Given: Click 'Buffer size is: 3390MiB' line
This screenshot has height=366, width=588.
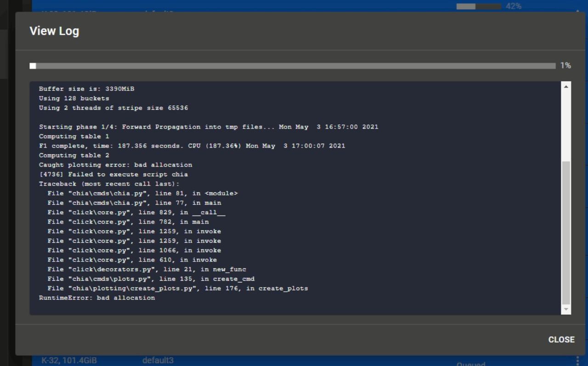Looking at the screenshot, I should tap(86, 89).
